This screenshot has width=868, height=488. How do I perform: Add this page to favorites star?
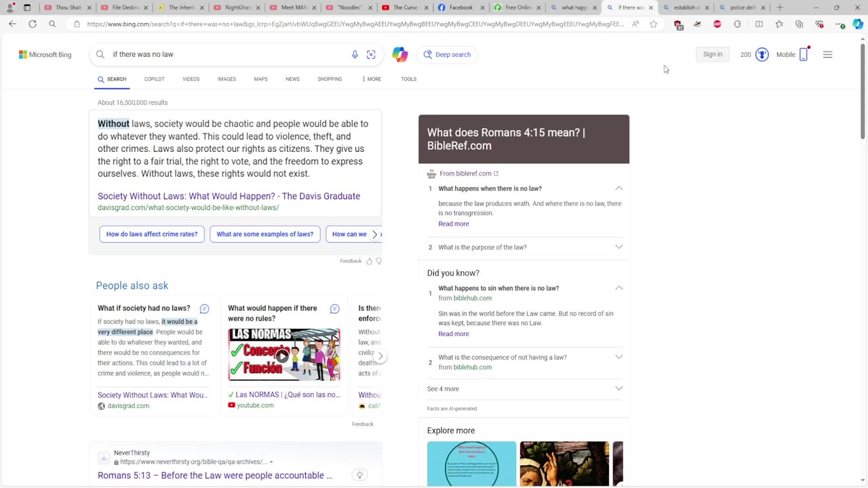(654, 24)
